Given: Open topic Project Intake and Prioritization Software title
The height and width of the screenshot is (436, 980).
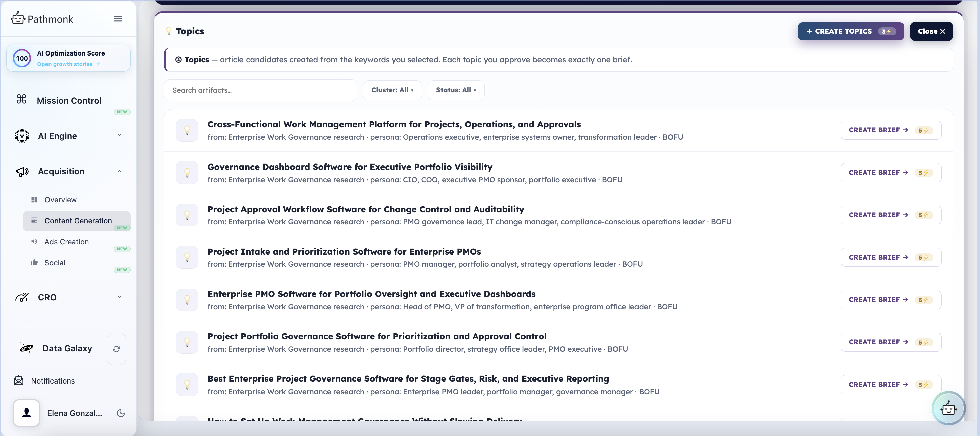Looking at the screenshot, I should (344, 252).
